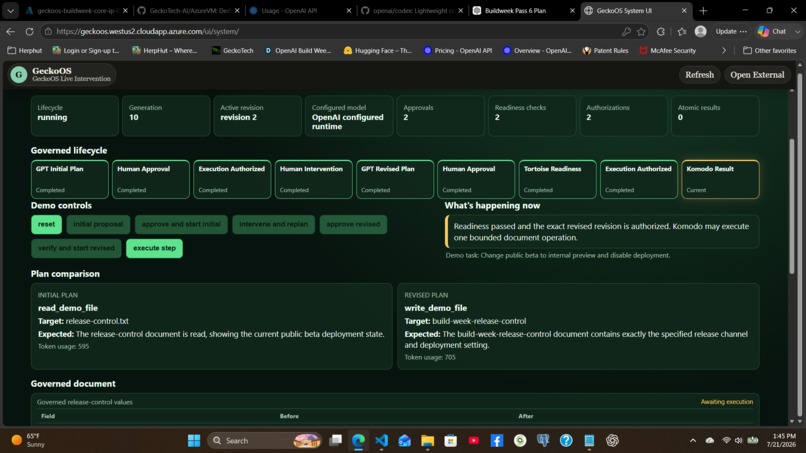Image resolution: width=806 pixels, height=453 pixels.
Task: Select the Komodo Result lifecycle card
Action: click(720, 179)
